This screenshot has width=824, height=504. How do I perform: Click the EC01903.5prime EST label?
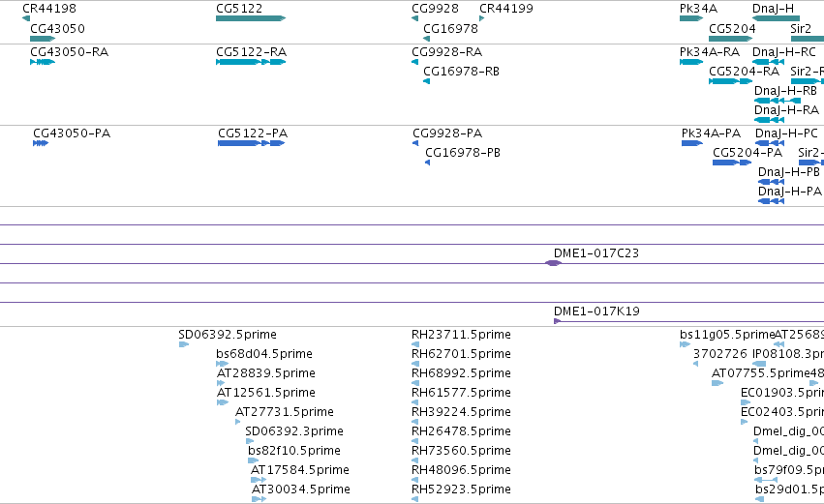click(x=782, y=393)
